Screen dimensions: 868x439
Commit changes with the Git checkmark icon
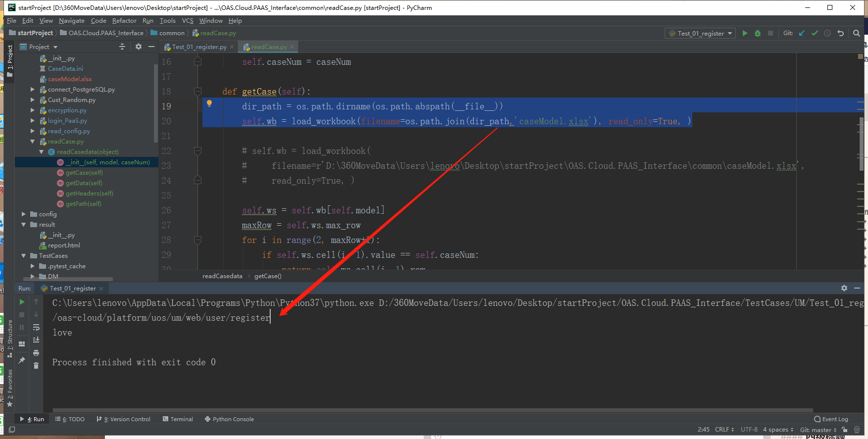[x=815, y=33]
